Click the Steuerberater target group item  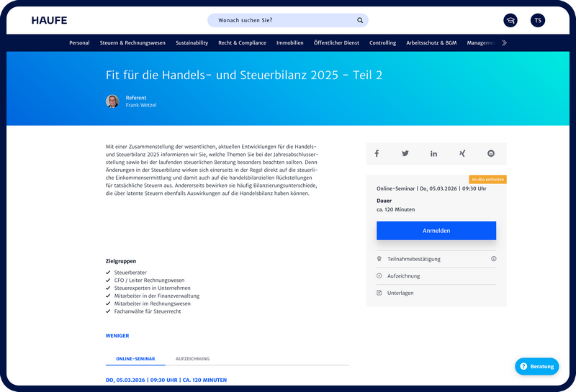130,273
